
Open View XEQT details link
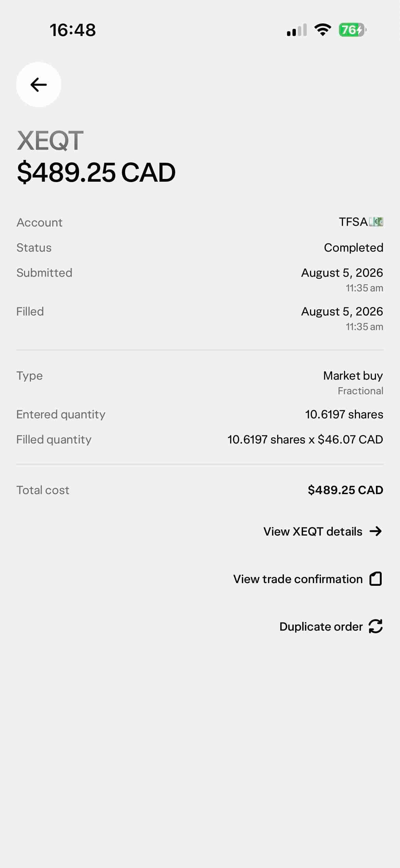[323, 531]
